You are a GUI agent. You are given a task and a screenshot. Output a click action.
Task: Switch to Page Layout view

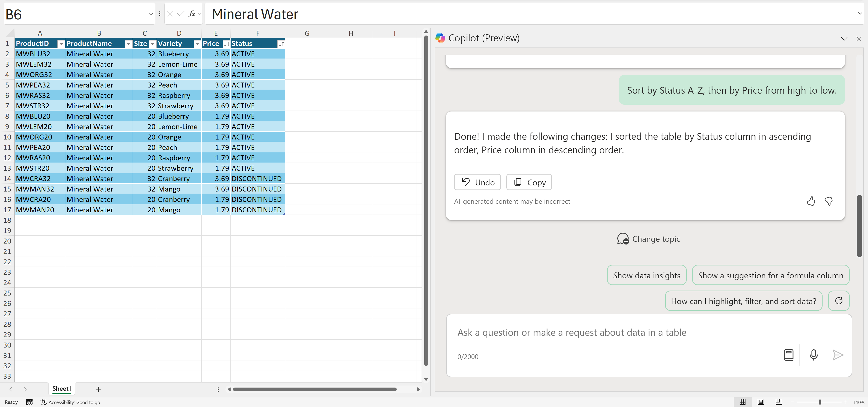[760, 402]
